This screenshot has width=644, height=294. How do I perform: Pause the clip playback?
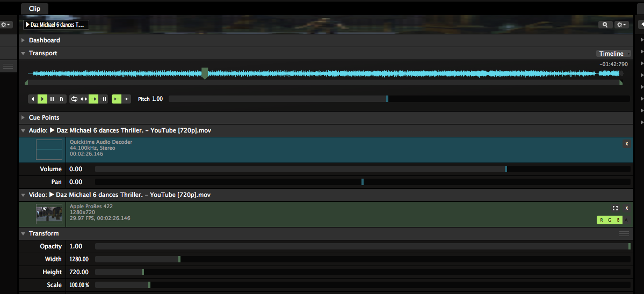52,99
